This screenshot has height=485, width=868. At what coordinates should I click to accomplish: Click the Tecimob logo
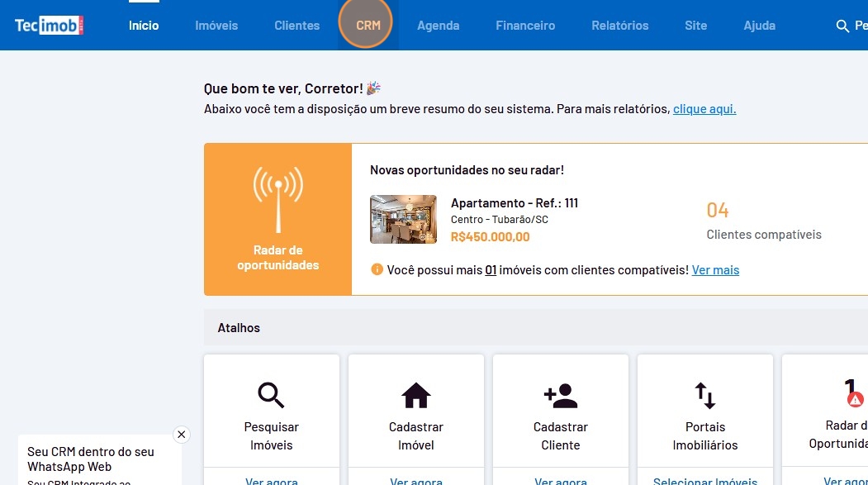point(49,26)
